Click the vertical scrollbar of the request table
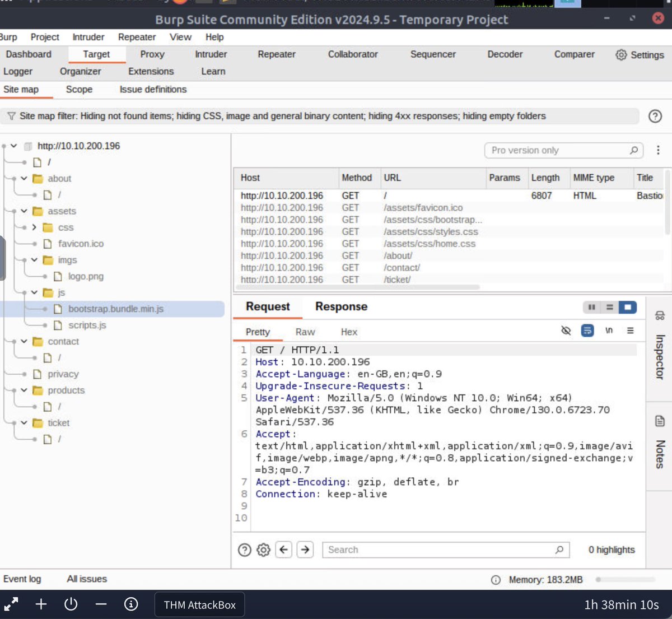The image size is (672, 619). (x=667, y=202)
